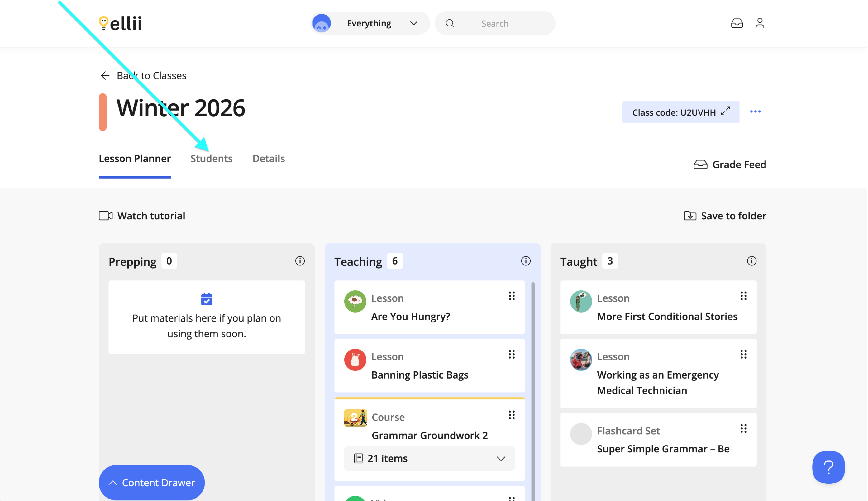Viewport: 868px width, 501px height.
Task: Click the Prepping column info icon
Action: click(x=300, y=261)
